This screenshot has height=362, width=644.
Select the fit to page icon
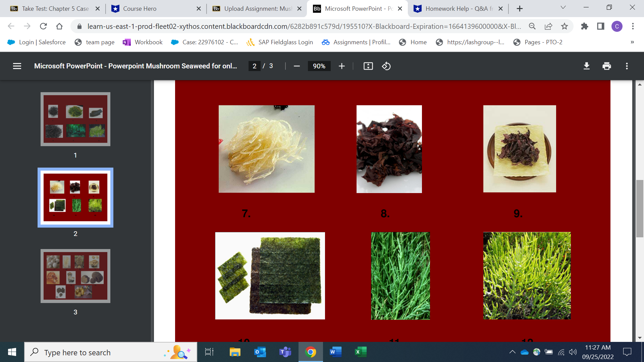point(368,66)
